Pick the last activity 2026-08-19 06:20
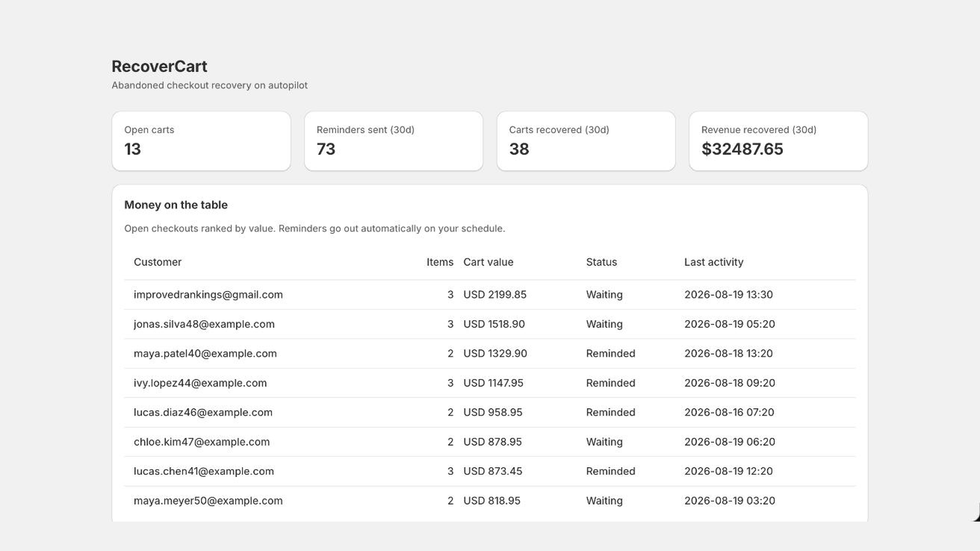The image size is (980, 551). click(729, 441)
